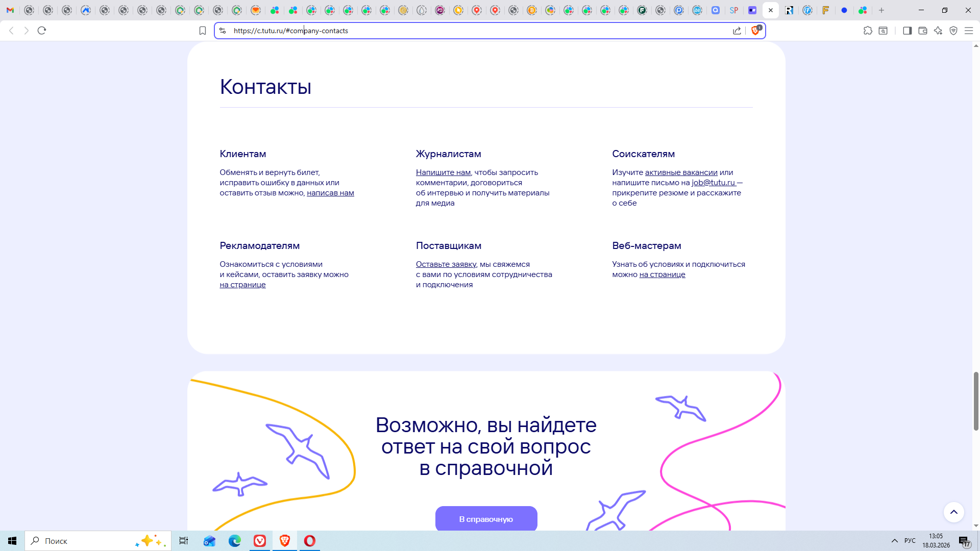Open the Extensions puzzle icon
This screenshot has height=551, width=980.
click(x=868, y=31)
